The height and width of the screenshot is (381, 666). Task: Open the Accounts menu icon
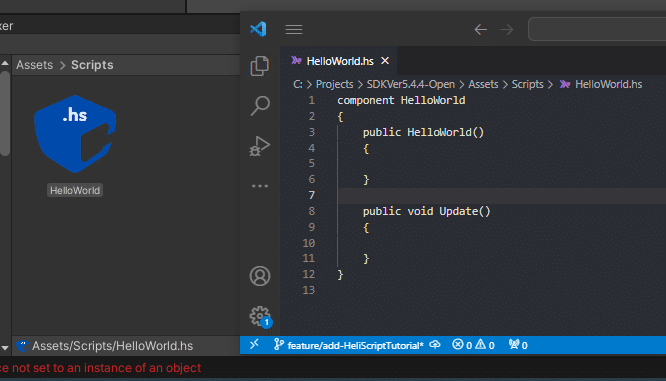point(260,276)
